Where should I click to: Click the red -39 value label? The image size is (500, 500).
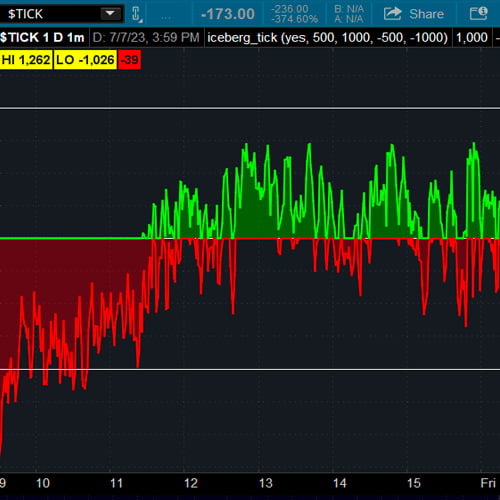129,60
